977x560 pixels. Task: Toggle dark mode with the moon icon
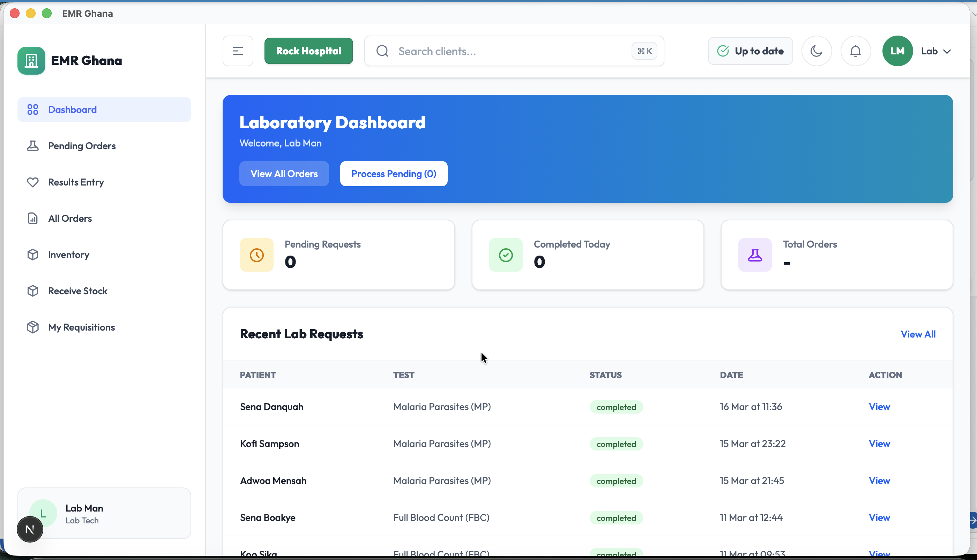pos(816,50)
